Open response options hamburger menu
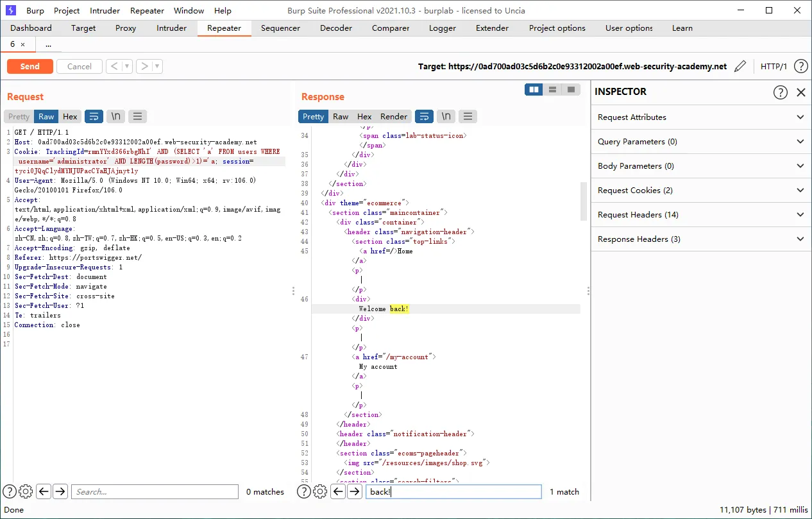 coord(468,116)
